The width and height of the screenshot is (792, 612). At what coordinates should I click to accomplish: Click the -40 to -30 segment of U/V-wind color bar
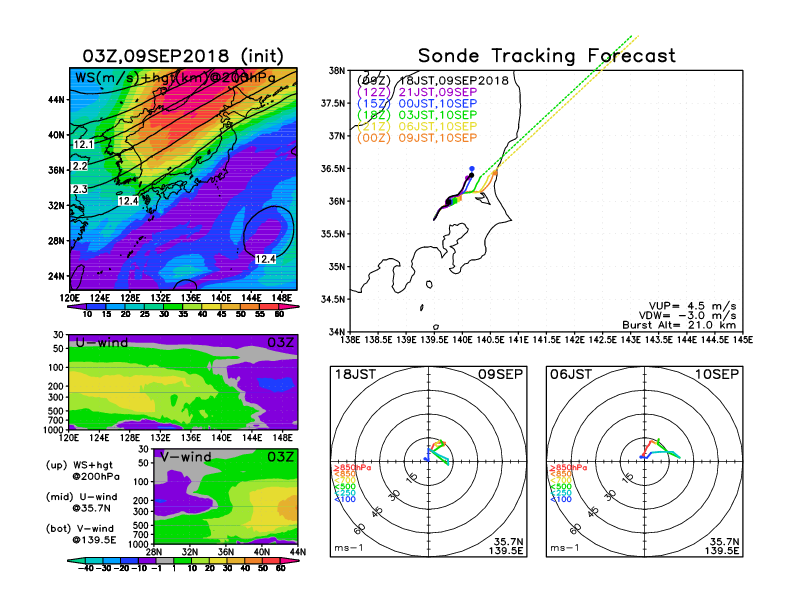coord(93,561)
